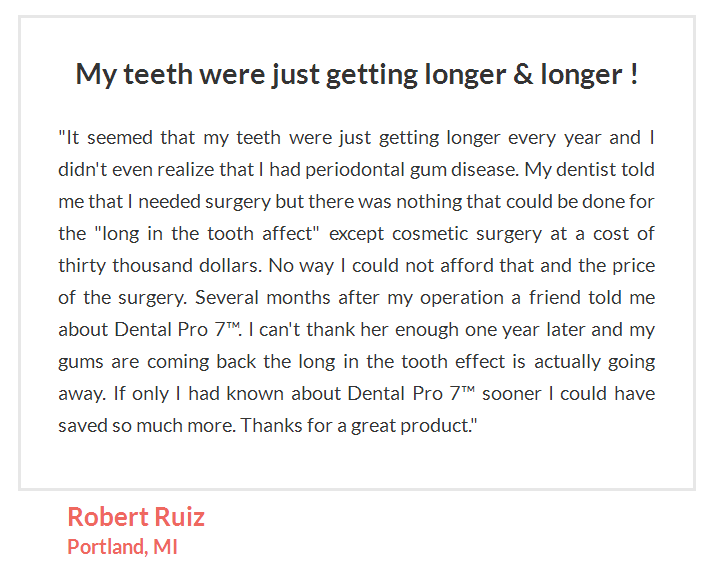Click the exclamation mark ending the heading
The height and width of the screenshot is (573, 716).
tap(634, 74)
